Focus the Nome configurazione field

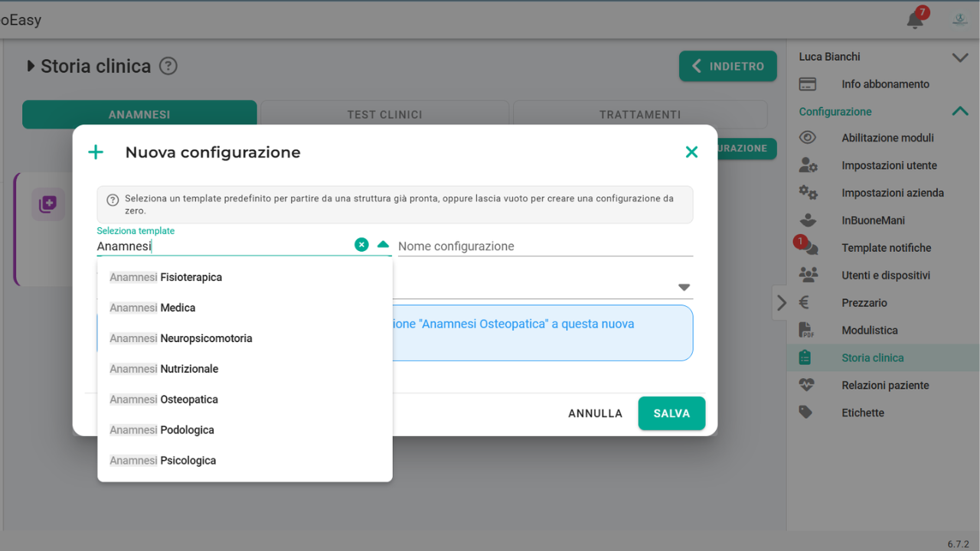(x=545, y=246)
